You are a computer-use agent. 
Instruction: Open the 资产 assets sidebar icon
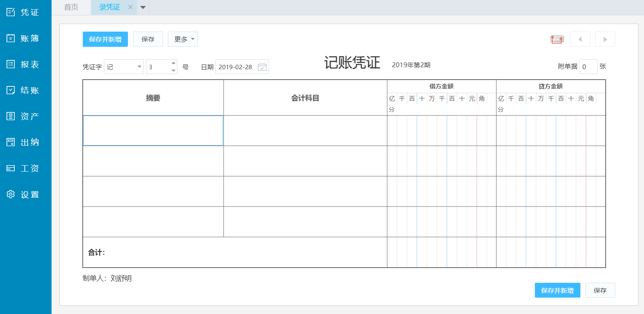point(11,116)
